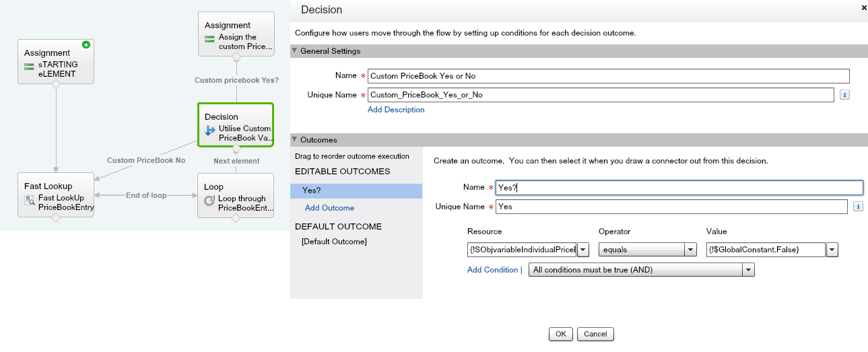Open the Operator dropdown set to equals
Screen dimensions: 868x352
click(x=690, y=250)
